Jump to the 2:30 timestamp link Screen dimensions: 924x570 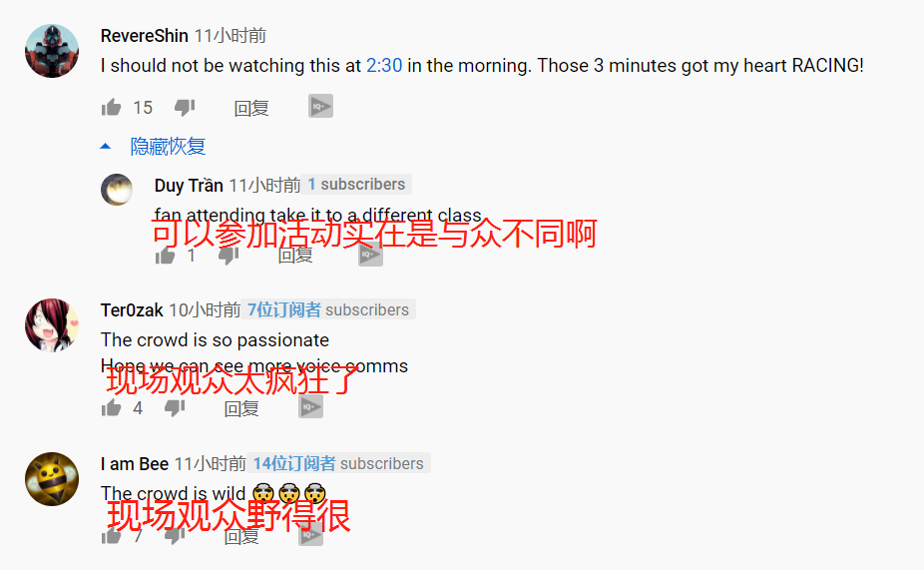pos(384,66)
